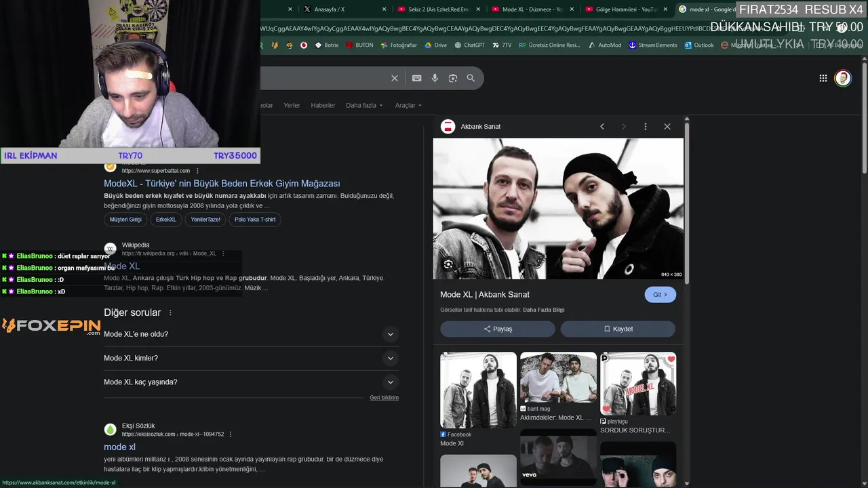Open the Outlook bookmark
Viewport: 868px width, 488px height.
tap(699, 45)
